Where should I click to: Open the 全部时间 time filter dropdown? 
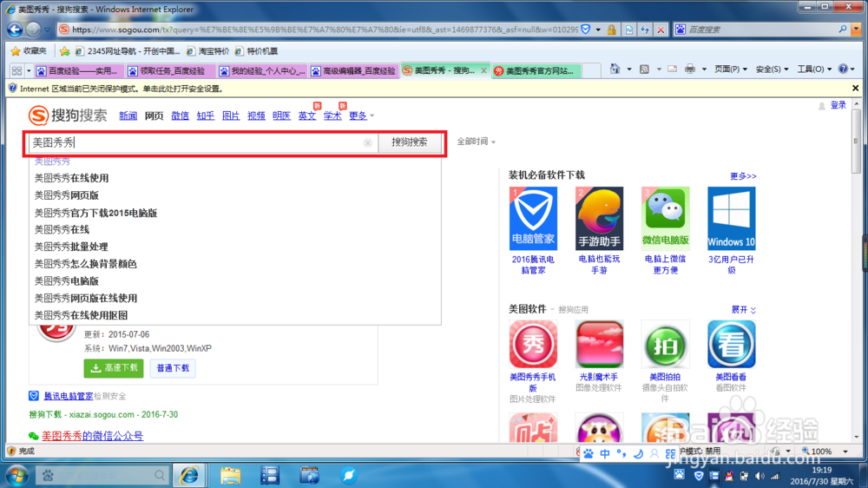coord(476,142)
